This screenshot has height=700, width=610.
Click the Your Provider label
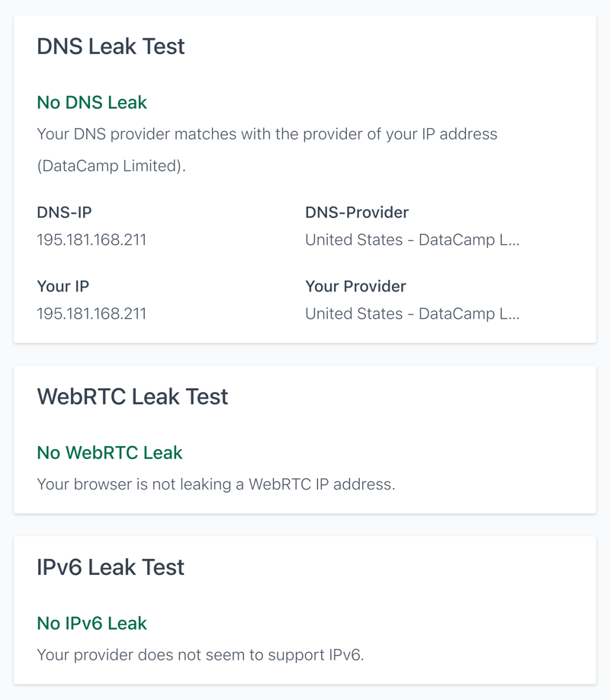355,286
